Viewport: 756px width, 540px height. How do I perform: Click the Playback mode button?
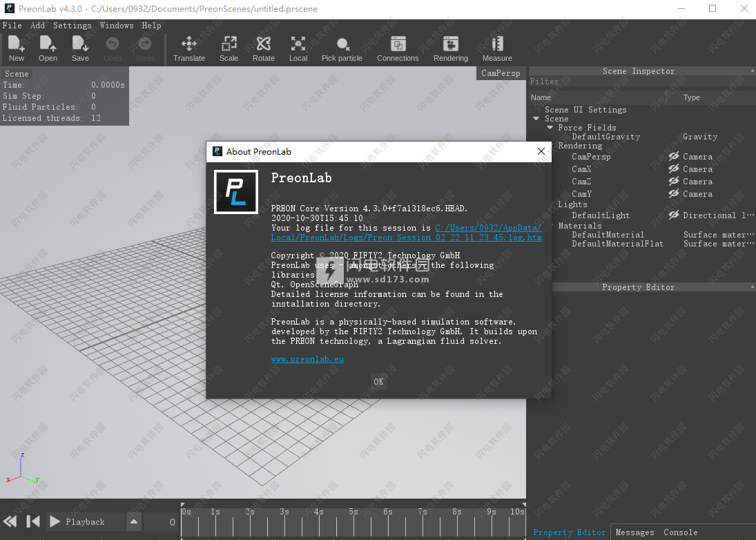pos(85,521)
